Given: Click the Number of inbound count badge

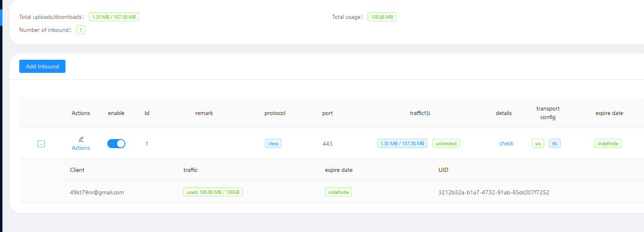Looking at the screenshot, I should coord(81,30).
